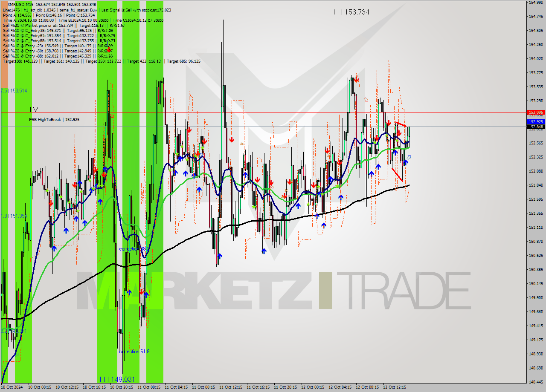Click the 'Target100: 145.329' targets line
This screenshot has height=392, width=546.
102,61
